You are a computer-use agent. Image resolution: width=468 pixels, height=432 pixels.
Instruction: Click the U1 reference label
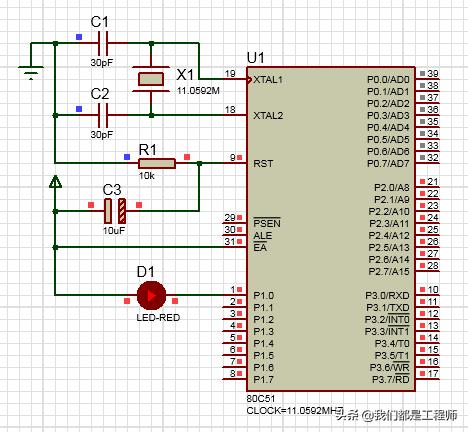click(256, 58)
